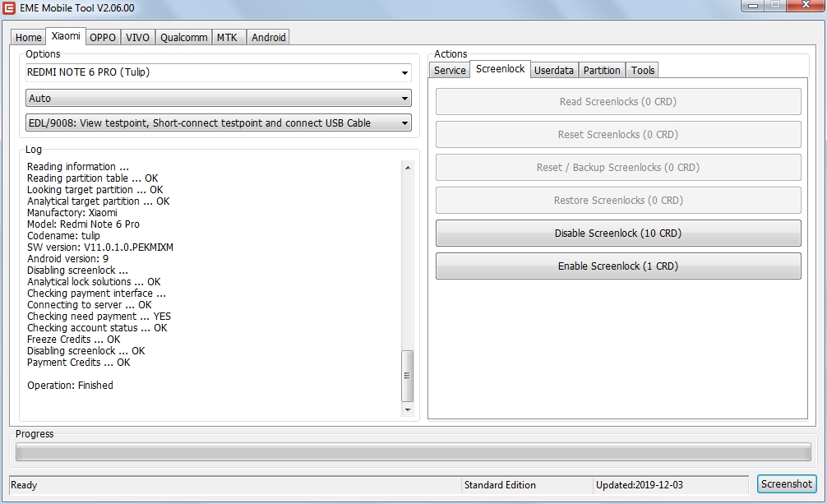Image resolution: width=827 pixels, height=504 pixels.
Task: Open the Home tab
Action: point(29,38)
